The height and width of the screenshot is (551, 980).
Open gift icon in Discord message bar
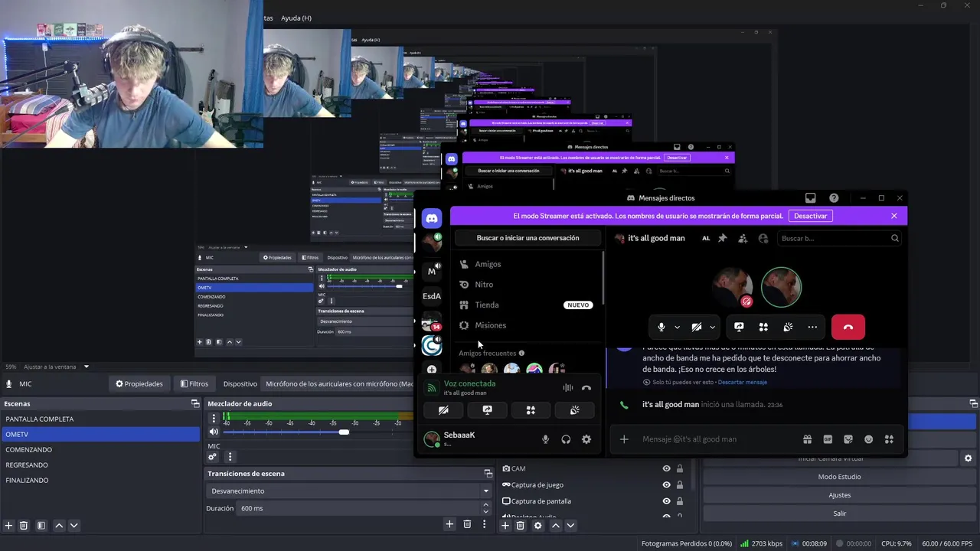pyautogui.click(x=807, y=439)
